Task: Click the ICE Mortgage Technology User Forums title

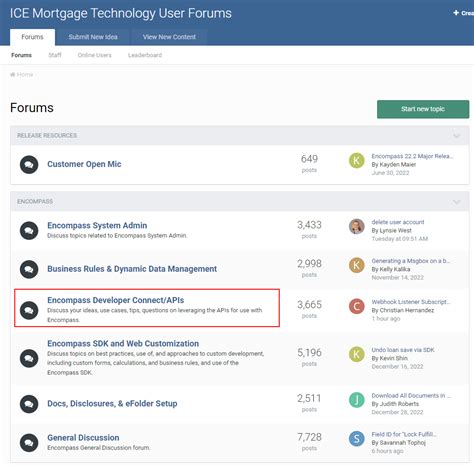Action: point(121,13)
